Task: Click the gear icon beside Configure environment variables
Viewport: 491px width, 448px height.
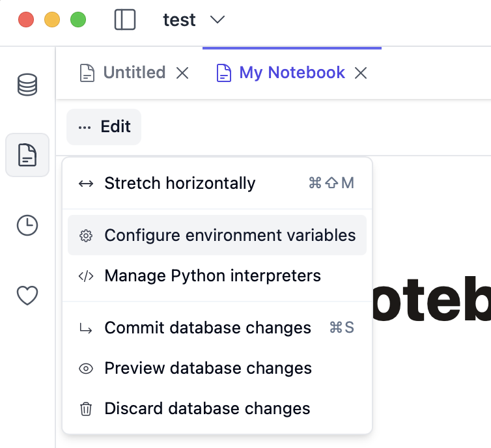Action: coord(86,236)
